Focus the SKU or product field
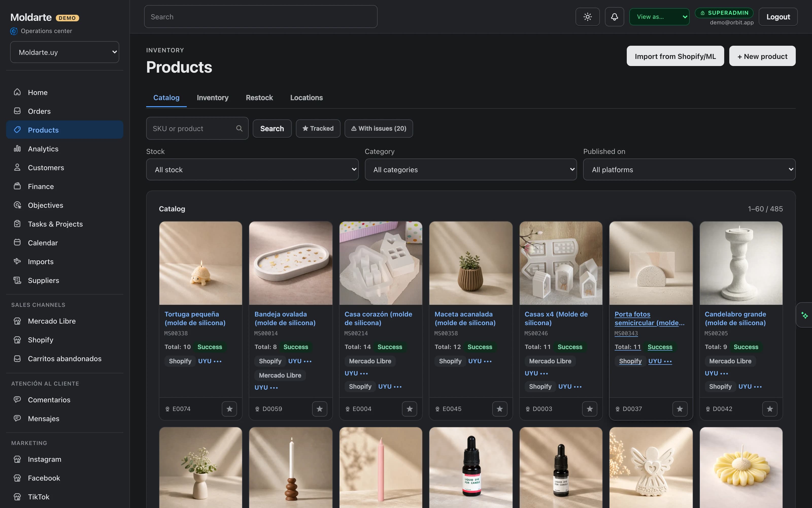This screenshot has height=508, width=812. point(197,128)
